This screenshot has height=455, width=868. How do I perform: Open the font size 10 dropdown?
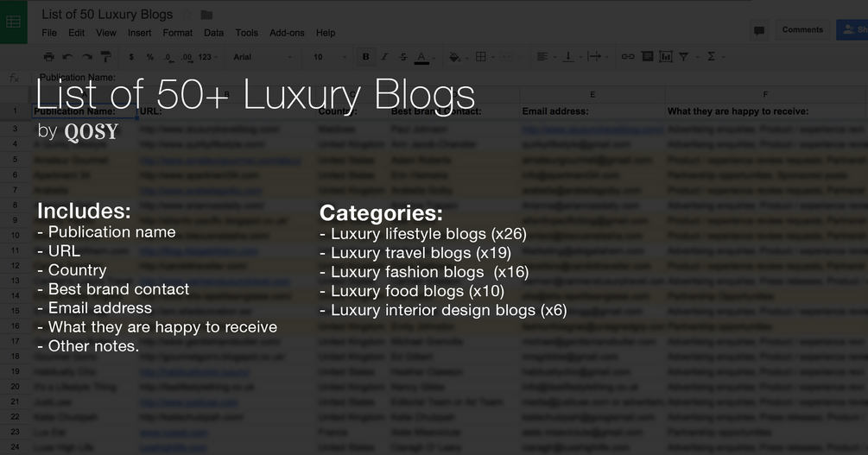click(x=330, y=56)
